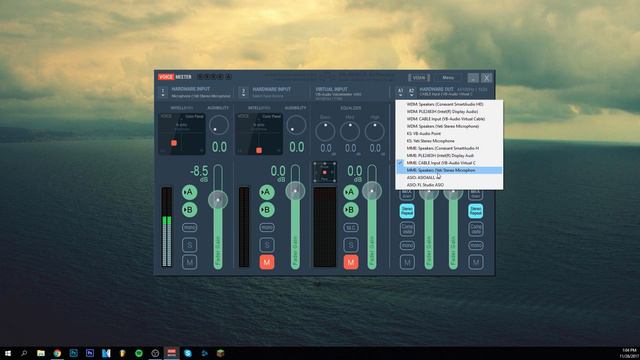The image size is (640, 360).
Task: Select highlighted MME Speakers Yeti Stereo Microphone
Action: [x=449, y=170]
